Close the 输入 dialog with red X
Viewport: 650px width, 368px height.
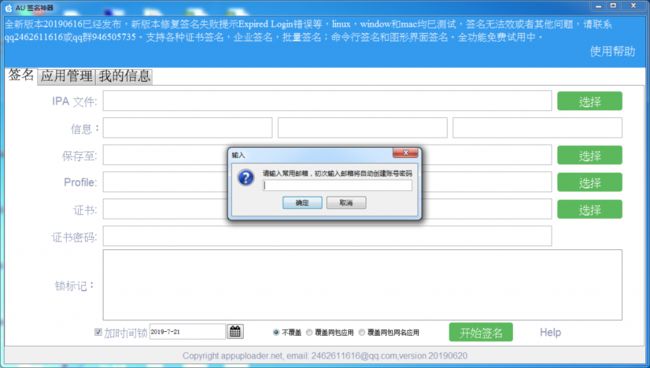coord(405,153)
